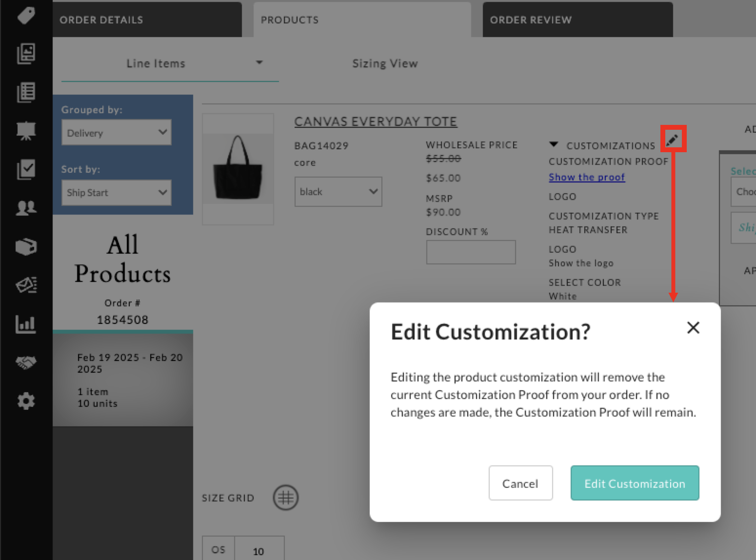
Task: Switch to the Order Review tab
Action: click(x=577, y=20)
